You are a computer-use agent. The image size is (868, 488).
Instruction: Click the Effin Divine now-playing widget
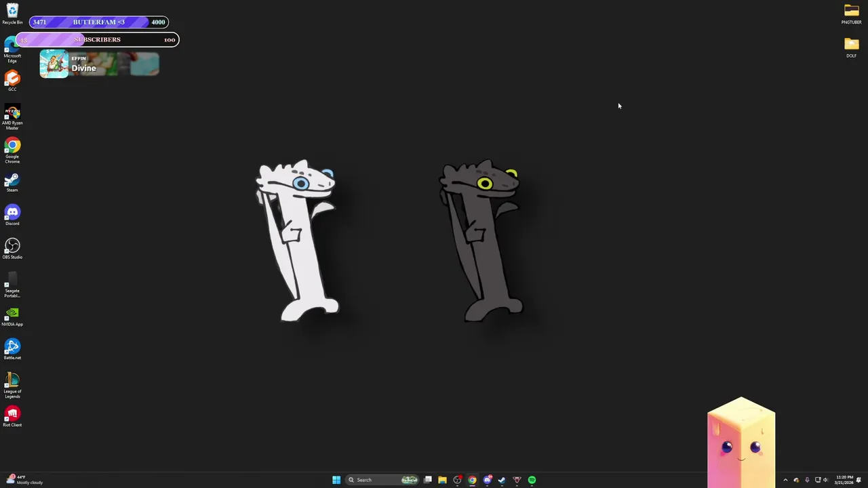tap(99, 64)
